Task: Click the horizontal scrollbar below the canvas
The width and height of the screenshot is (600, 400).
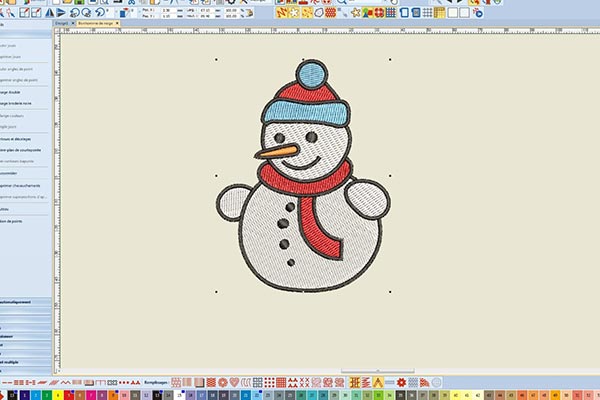Action: pos(370,371)
